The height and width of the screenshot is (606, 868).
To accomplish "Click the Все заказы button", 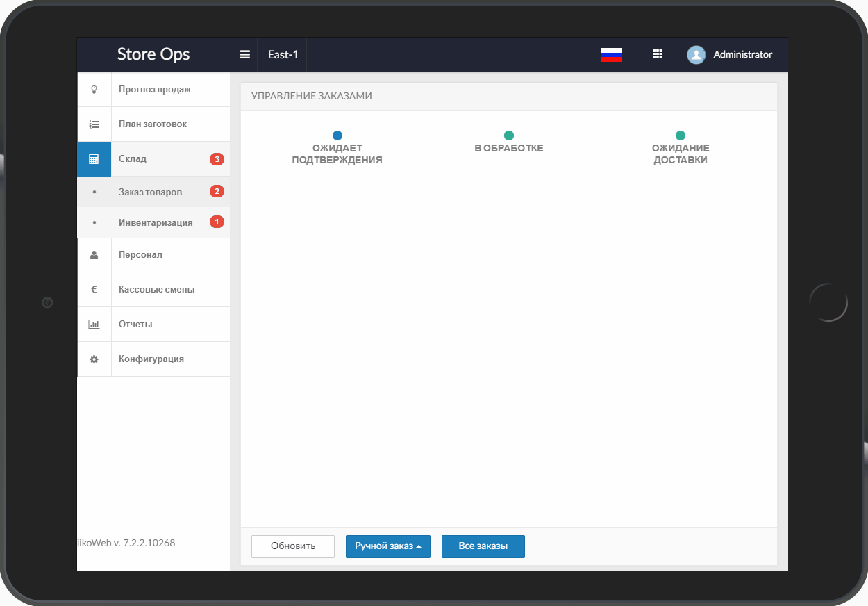I will (483, 546).
